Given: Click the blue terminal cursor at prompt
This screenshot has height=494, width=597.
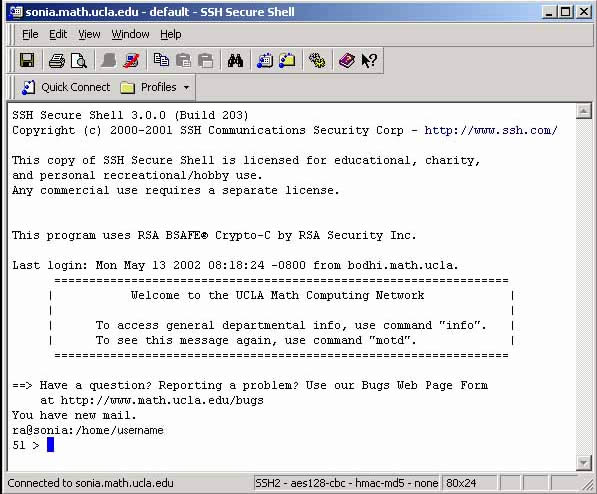Looking at the screenshot, I should (x=50, y=444).
